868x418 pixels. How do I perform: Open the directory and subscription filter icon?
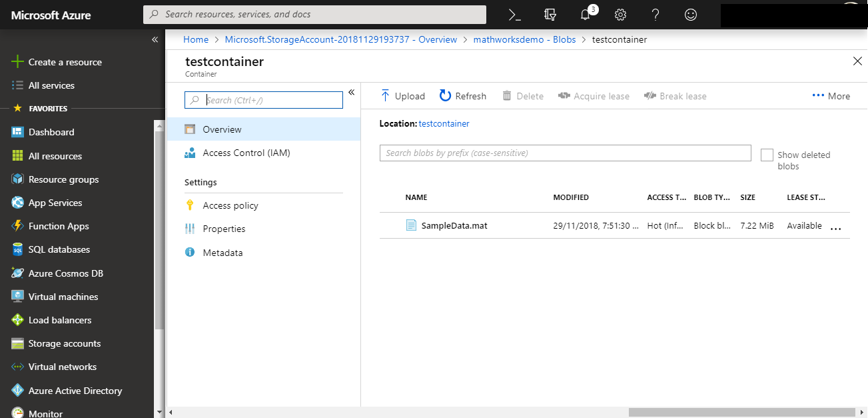(x=550, y=14)
